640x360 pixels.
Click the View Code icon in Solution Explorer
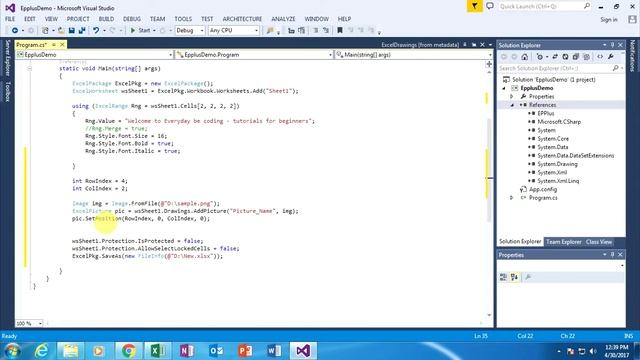pyautogui.click(x=600, y=57)
